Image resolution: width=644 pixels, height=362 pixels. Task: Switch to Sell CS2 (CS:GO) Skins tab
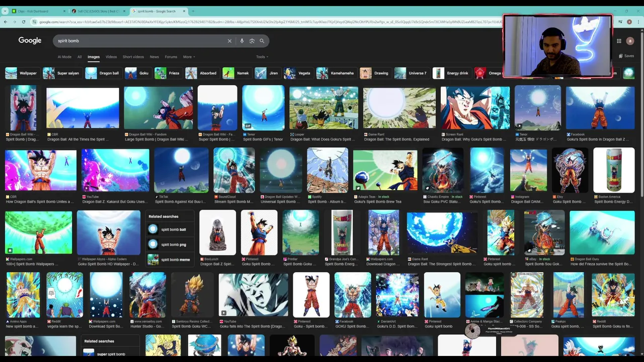coord(98,11)
